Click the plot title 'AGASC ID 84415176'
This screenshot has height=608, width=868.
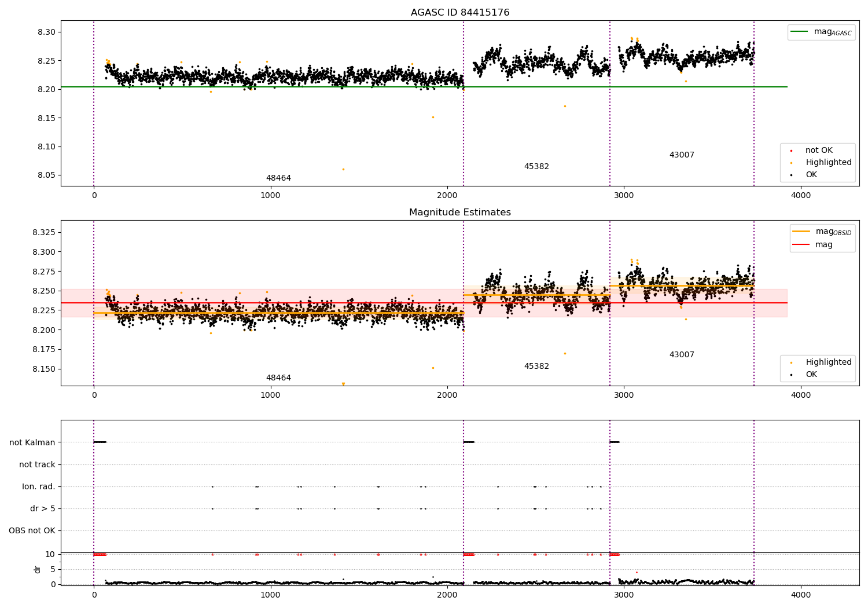(460, 13)
